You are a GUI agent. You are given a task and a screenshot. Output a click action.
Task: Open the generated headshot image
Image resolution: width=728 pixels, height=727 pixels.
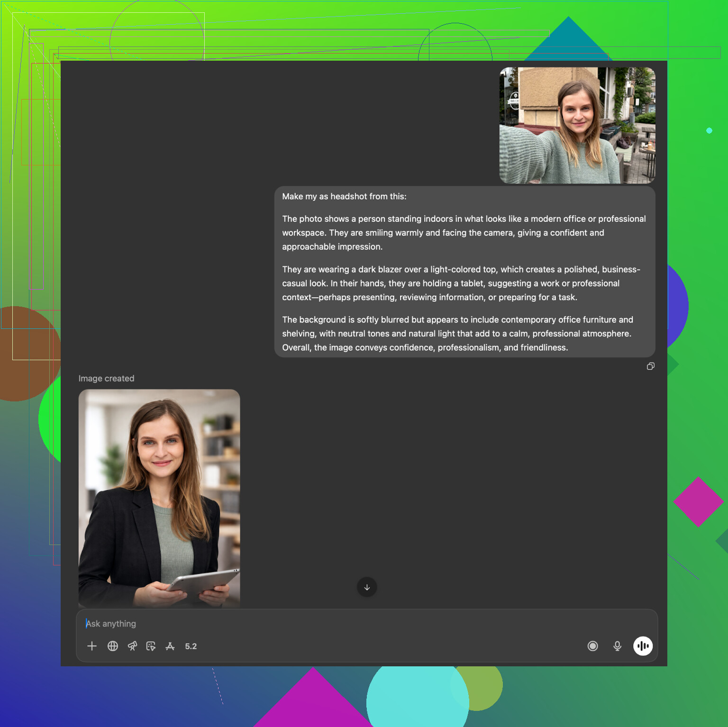159,498
